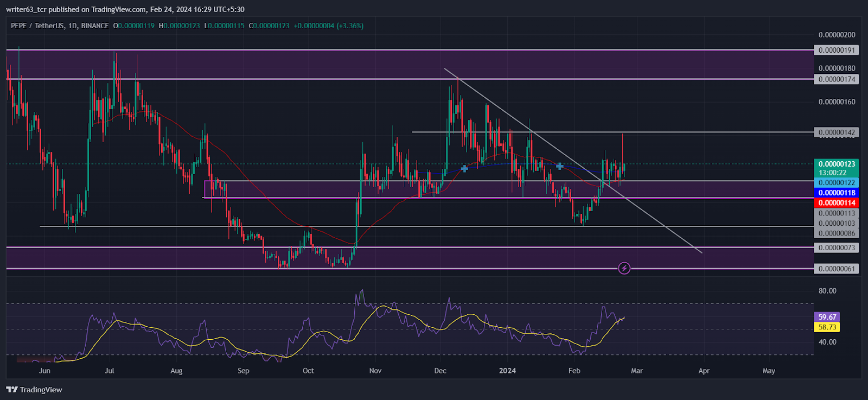The height and width of the screenshot is (400, 868).
Task: Select the blue 0.00000118 moving average label
Action: point(837,193)
